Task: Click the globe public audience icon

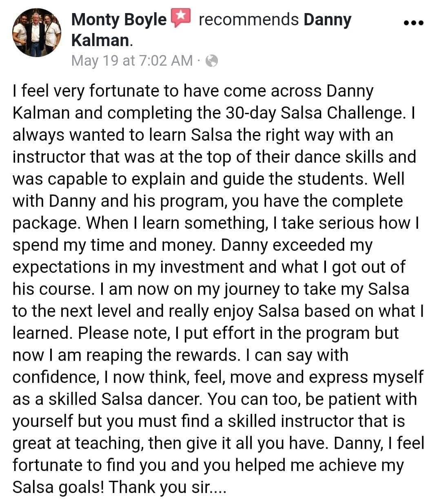Action: [x=212, y=61]
